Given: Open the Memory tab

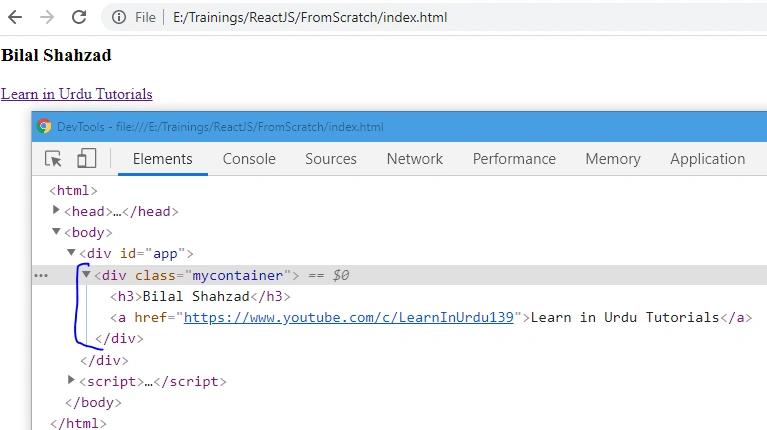Looking at the screenshot, I should (613, 159).
